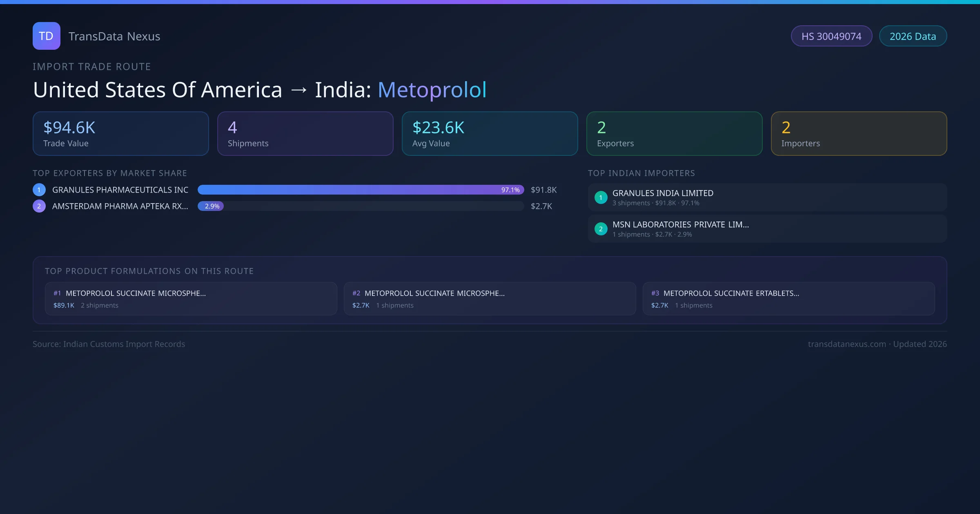Click the 2 Importers stat card
The image size is (980, 514).
pos(859,133)
